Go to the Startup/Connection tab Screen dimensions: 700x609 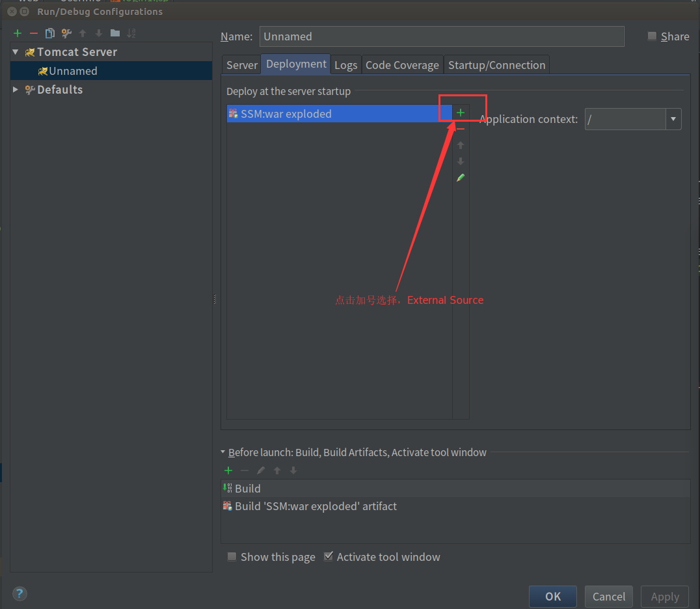(496, 65)
